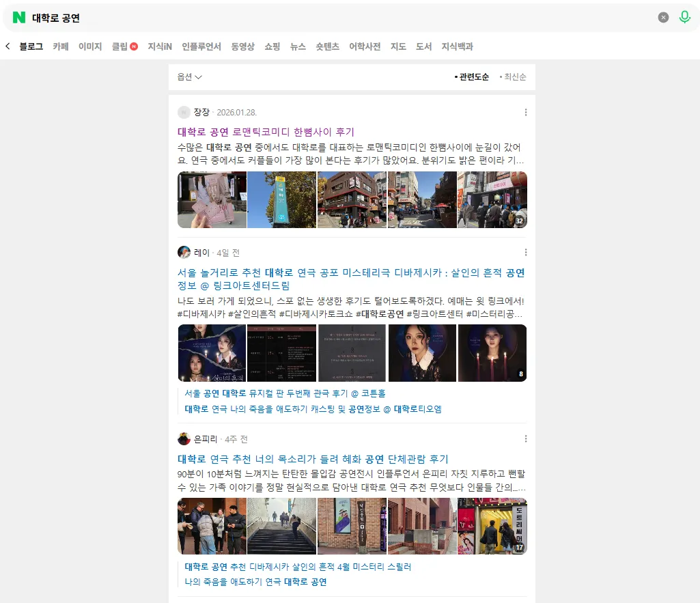Open more options for 레이's post
The width and height of the screenshot is (700, 603).
[525, 253]
